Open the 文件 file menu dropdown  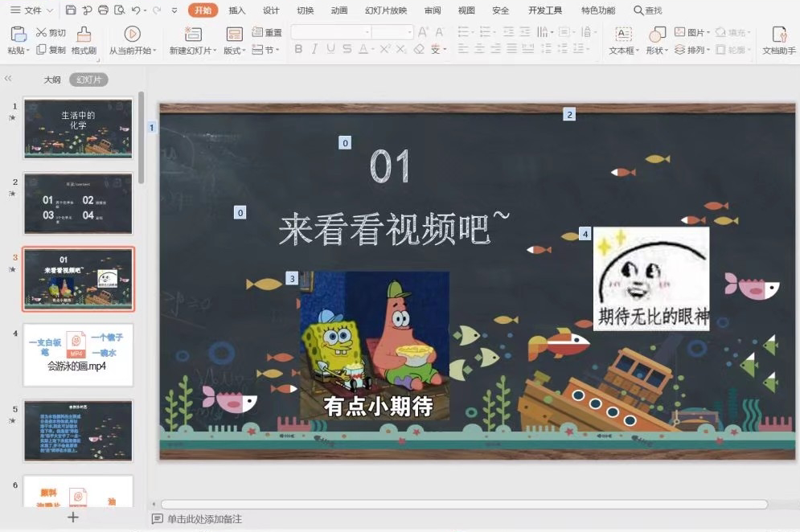pyautogui.click(x=31, y=10)
